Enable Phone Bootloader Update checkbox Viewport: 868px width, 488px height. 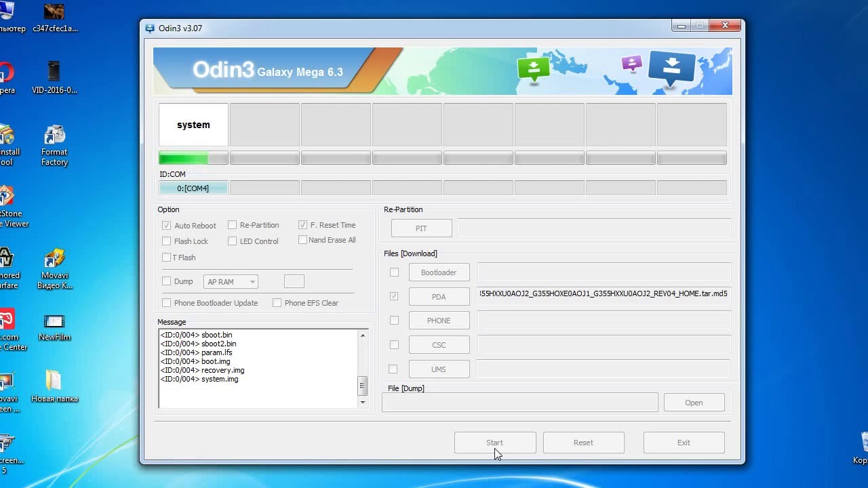166,303
